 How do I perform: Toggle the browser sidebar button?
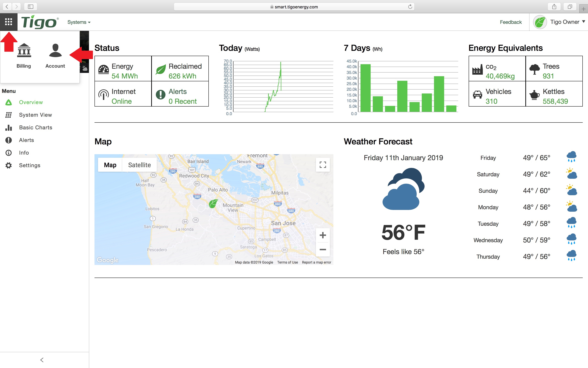pos(31,7)
